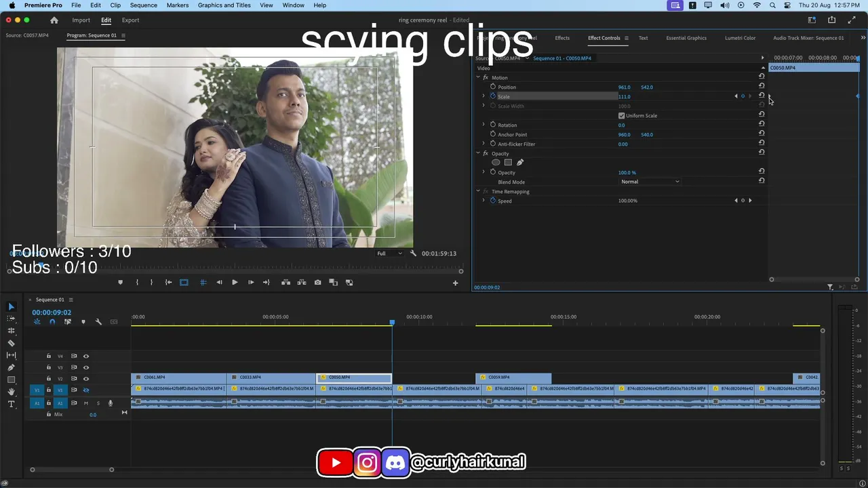The width and height of the screenshot is (868, 488).
Task: Select the Ripple Edit tool
Action: pyautogui.click(x=11, y=331)
